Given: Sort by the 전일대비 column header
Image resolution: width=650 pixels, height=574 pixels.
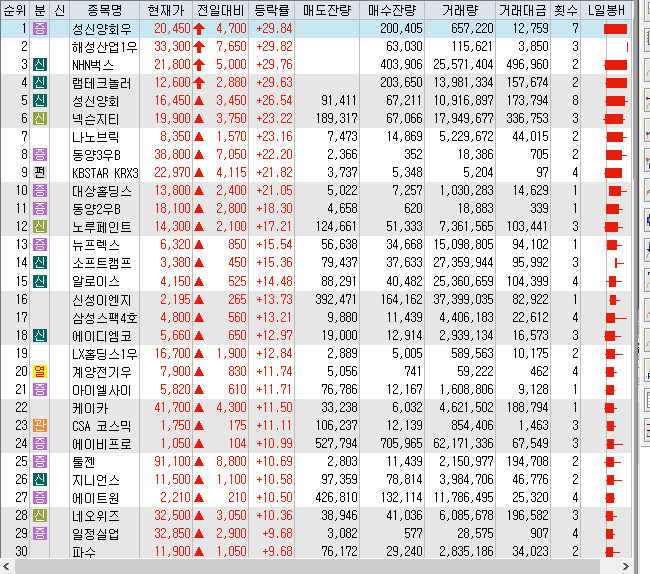Looking at the screenshot, I should click(221, 10).
